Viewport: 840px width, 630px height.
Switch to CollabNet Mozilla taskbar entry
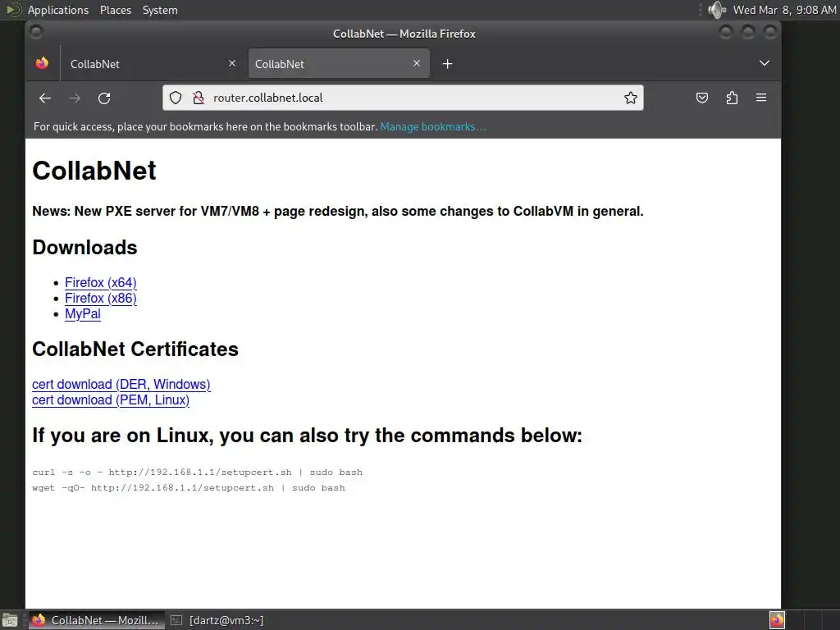[x=97, y=620]
